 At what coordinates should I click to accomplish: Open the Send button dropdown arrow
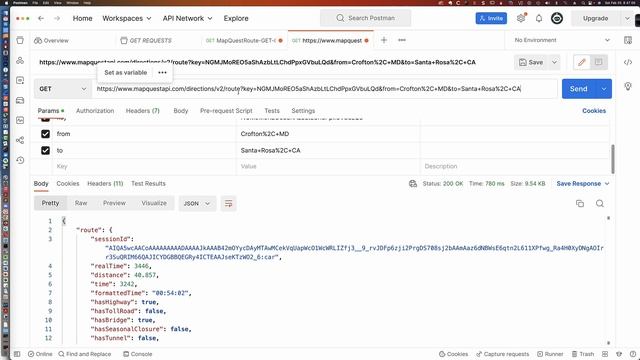(x=604, y=89)
